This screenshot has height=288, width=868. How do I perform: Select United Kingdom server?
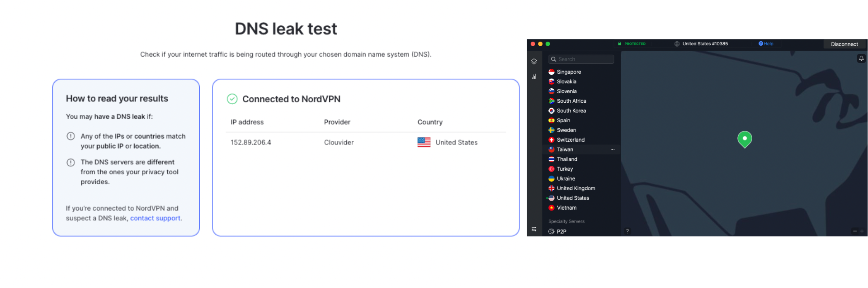[576, 188]
